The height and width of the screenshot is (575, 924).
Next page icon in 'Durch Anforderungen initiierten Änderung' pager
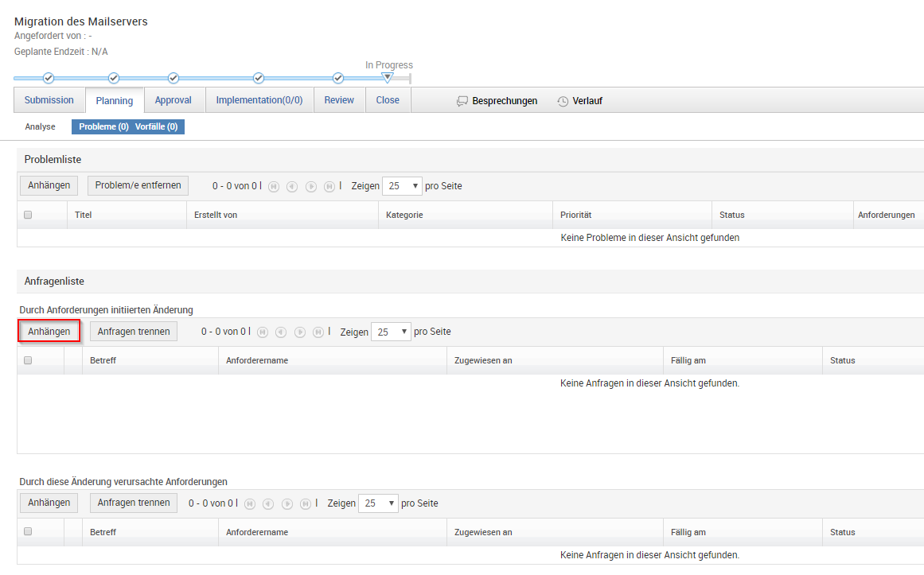(300, 332)
